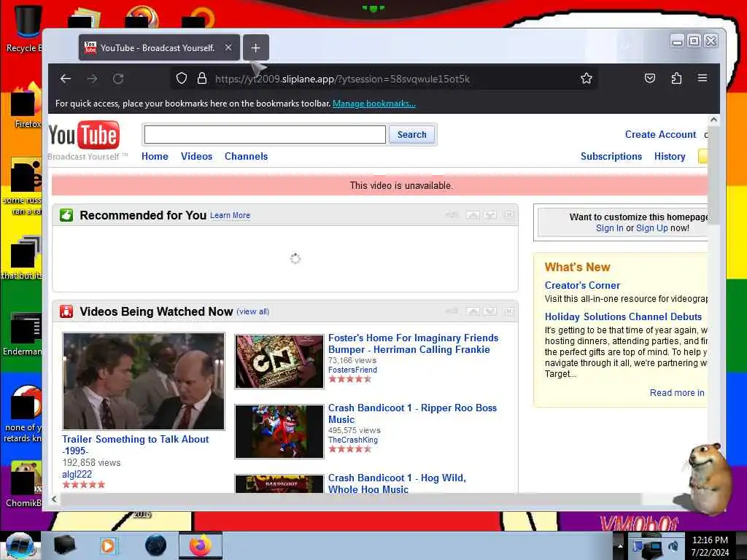
Task: Open the History link
Action: click(670, 156)
